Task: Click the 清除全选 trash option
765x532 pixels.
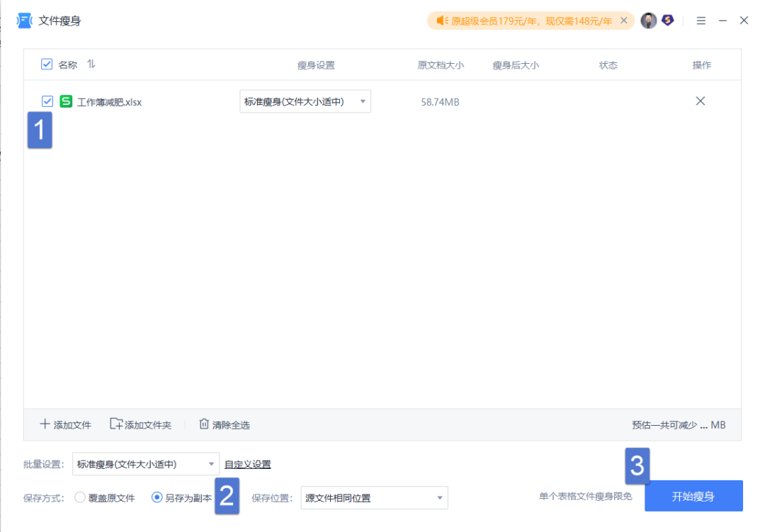Action: coord(225,424)
